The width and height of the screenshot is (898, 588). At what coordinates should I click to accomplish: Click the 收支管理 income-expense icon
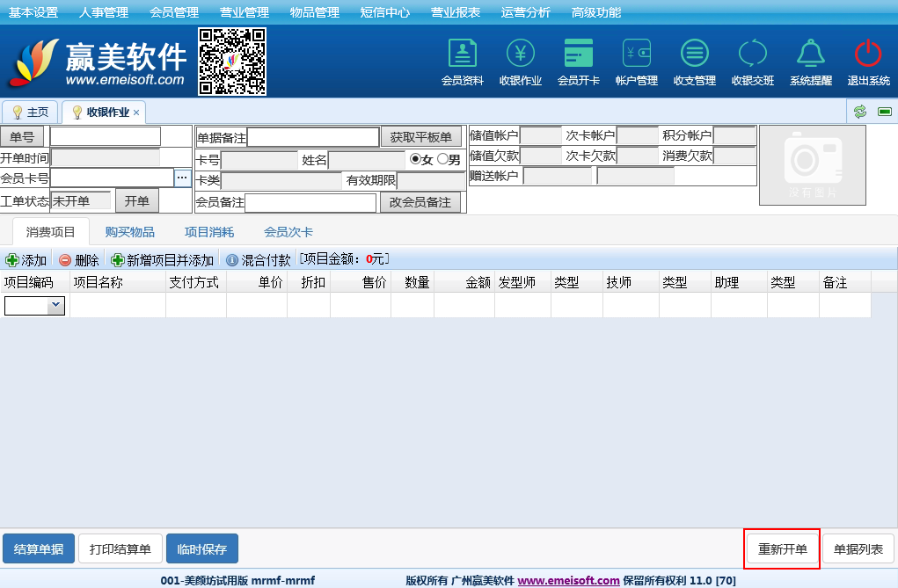(694, 54)
